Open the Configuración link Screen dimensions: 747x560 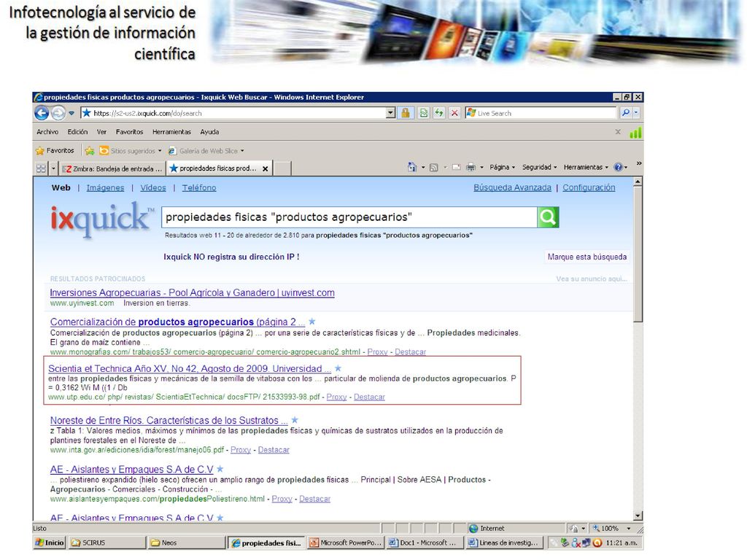click(589, 187)
